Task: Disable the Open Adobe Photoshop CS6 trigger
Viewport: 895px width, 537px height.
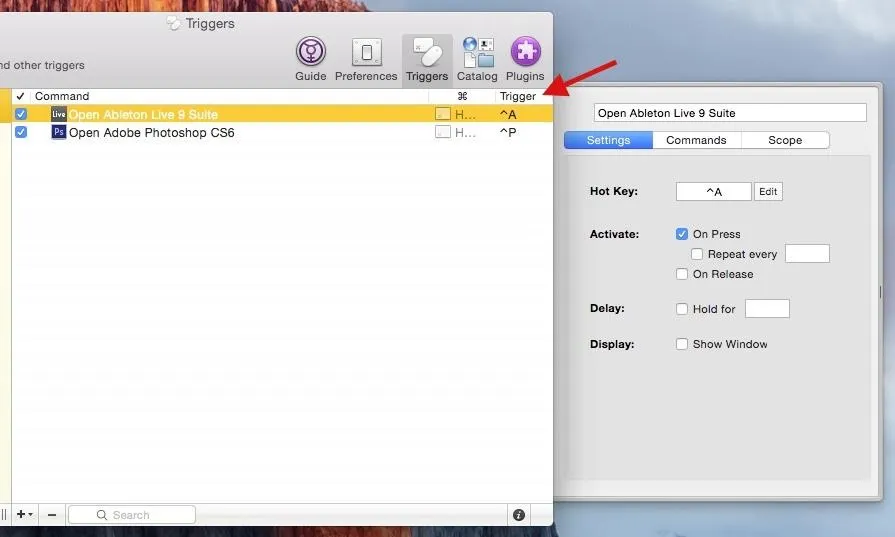Action: click(x=21, y=132)
